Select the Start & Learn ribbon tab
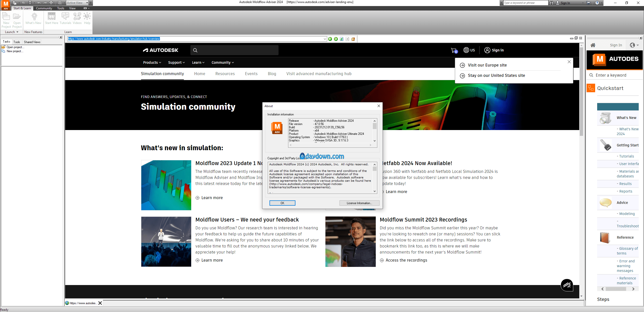 [22, 8]
